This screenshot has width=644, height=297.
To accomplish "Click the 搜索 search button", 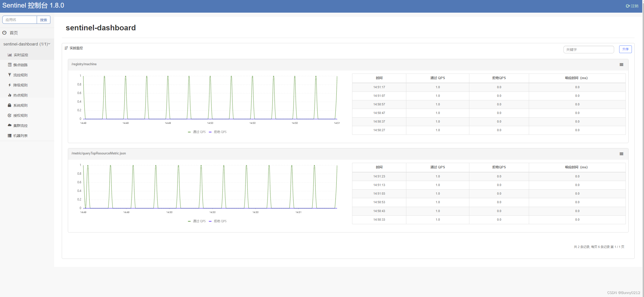I will point(44,20).
